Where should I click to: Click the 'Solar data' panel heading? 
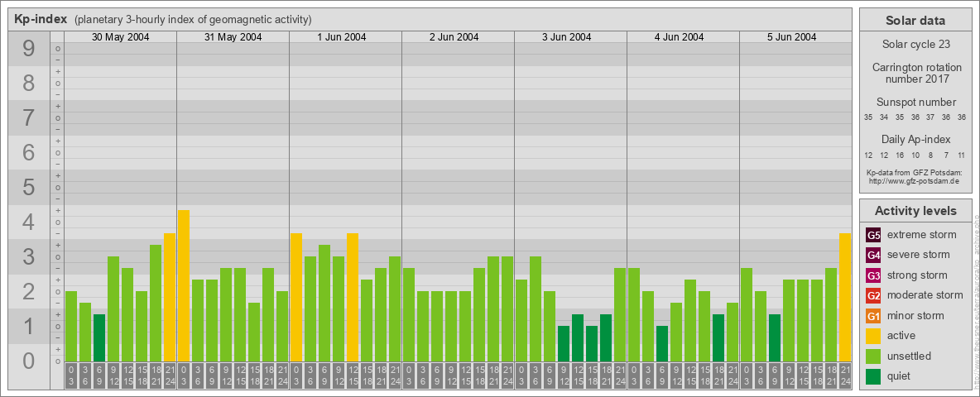pyautogui.click(x=915, y=21)
